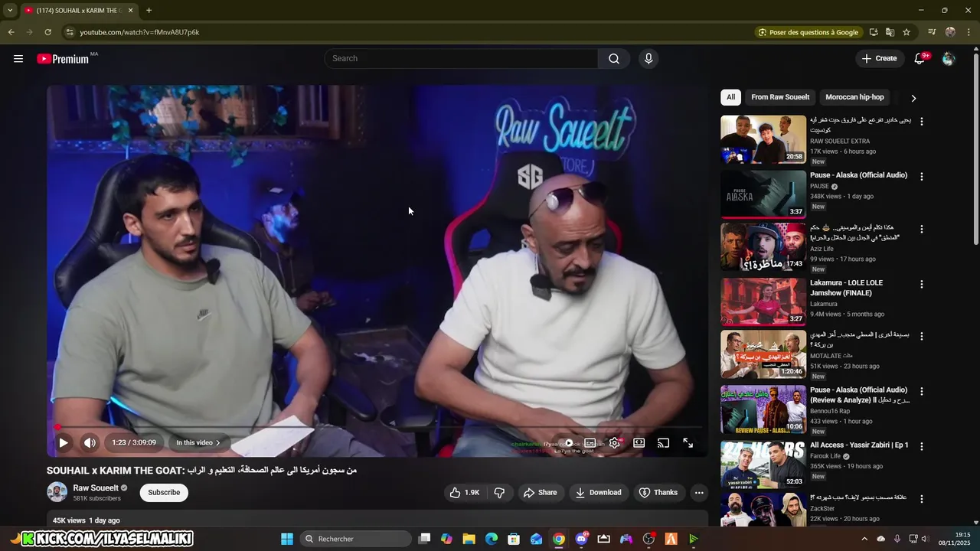Click 'Poser des questions à Google' button
The width and height of the screenshot is (980, 551).
808,32
